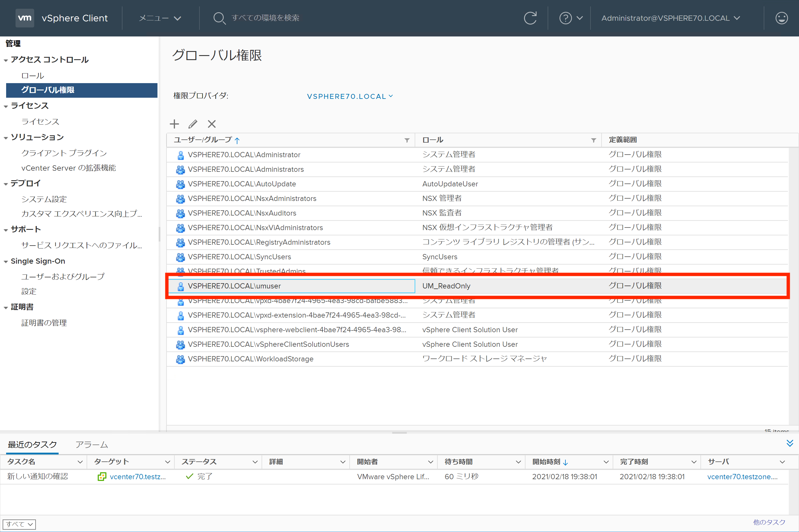Viewport: 799px width, 532px height.
Task: Click the user icon for vpxd-extension row
Action: click(181, 316)
